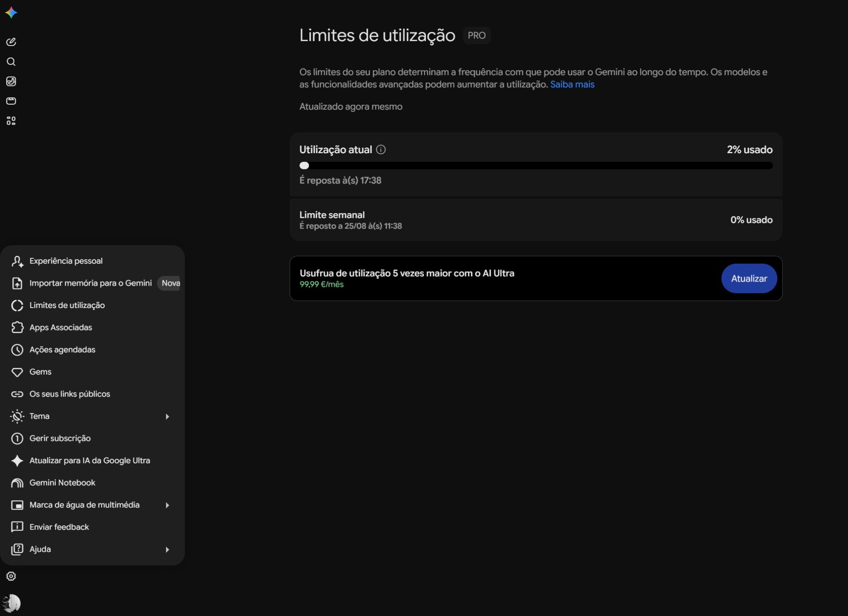Select Gerir subscrição
The height and width of the screenshot is (616, 848).
pos(92,438)
